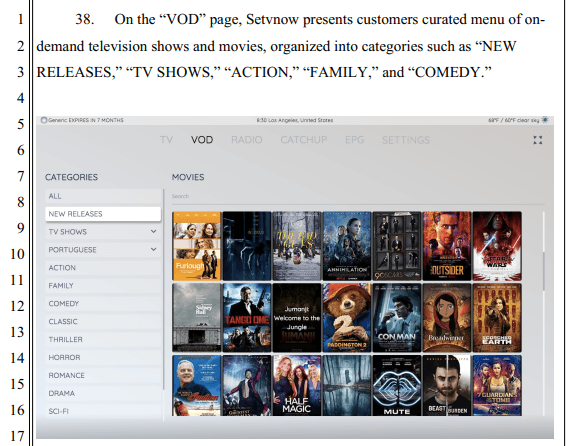The image size is (578, 446).
Task: Open the Half Magic poster
Action: pos(297,386)
